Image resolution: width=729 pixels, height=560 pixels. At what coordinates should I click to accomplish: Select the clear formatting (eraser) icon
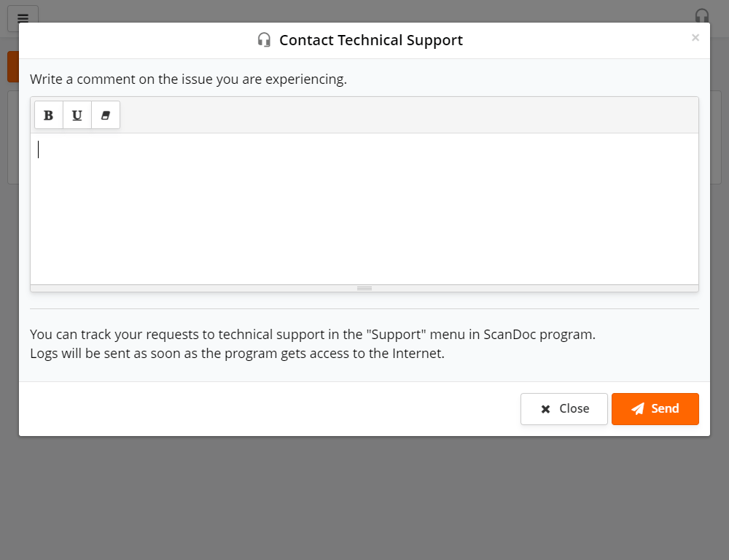point(105,114)
